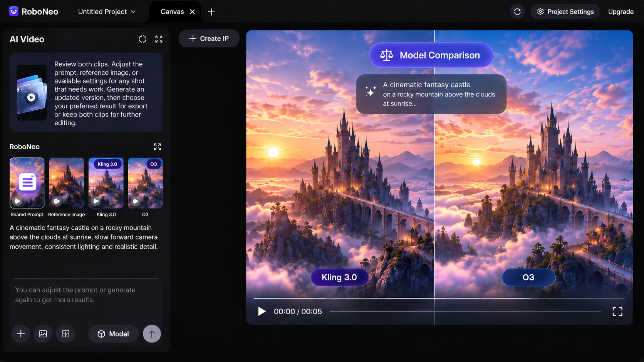644x362 pixels.
Task: Play the O3 thumbnail preview
Action: [x=136, y=201]
